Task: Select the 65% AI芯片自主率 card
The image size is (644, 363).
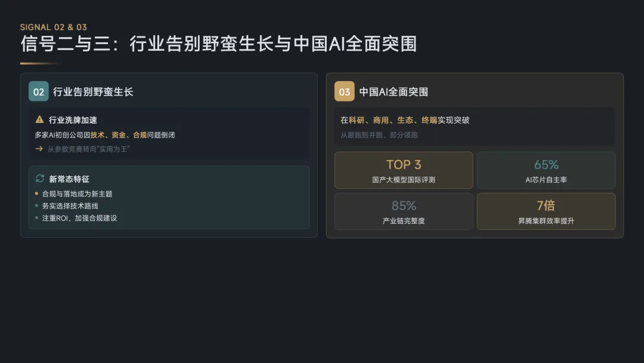Action: (x=546, y=170)
